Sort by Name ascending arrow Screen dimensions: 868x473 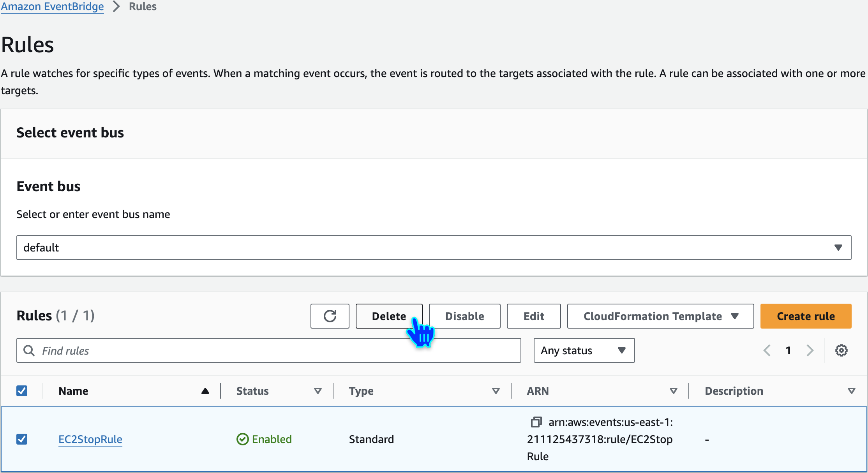(x=205, y=391)
